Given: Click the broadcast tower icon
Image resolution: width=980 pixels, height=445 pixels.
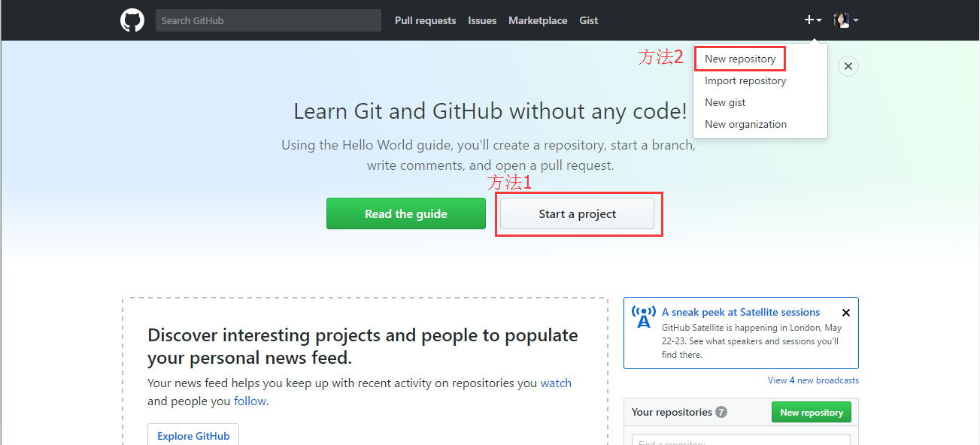Looking at the screenshot, I should tap(643, 316).
